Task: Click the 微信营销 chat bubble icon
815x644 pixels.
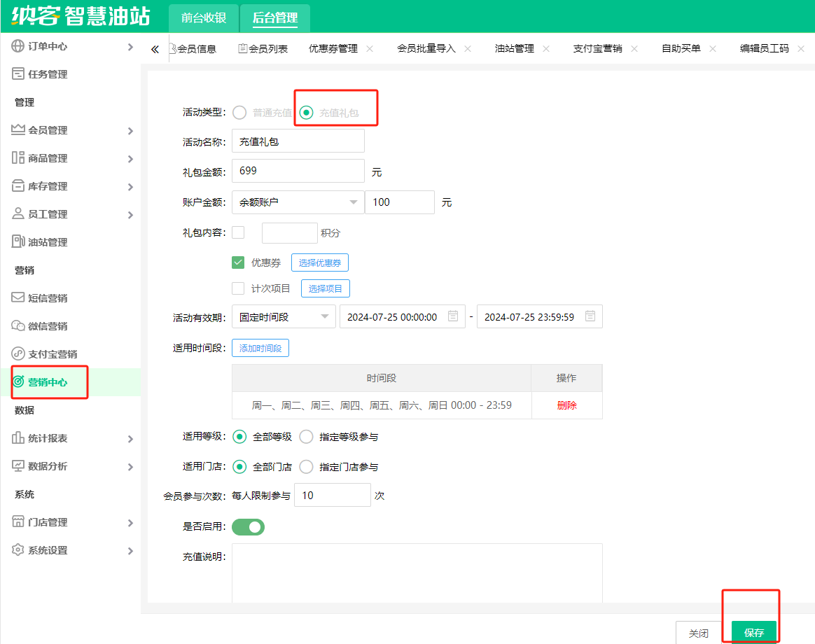Action: pos(18,326)
